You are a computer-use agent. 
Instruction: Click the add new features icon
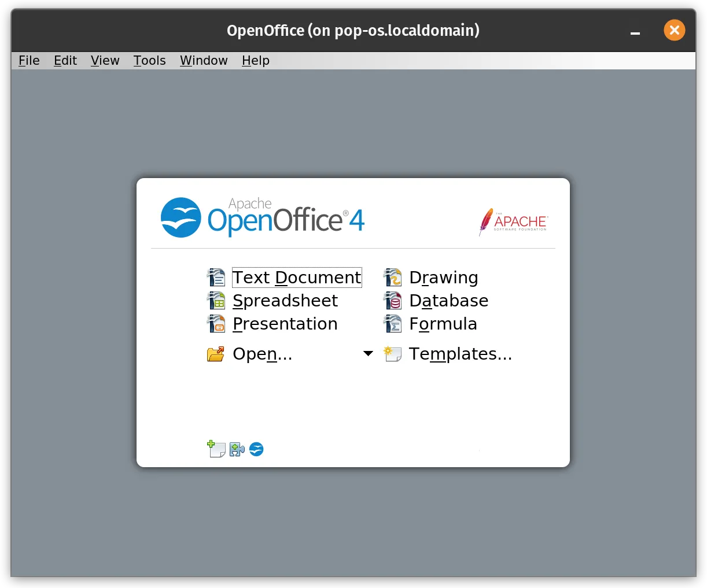coord(216,449)
